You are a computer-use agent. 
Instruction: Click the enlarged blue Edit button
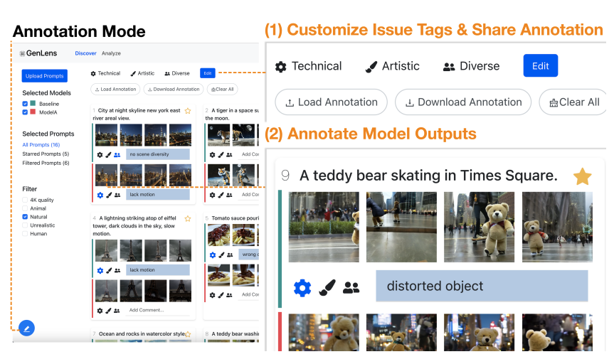point(541,65)
